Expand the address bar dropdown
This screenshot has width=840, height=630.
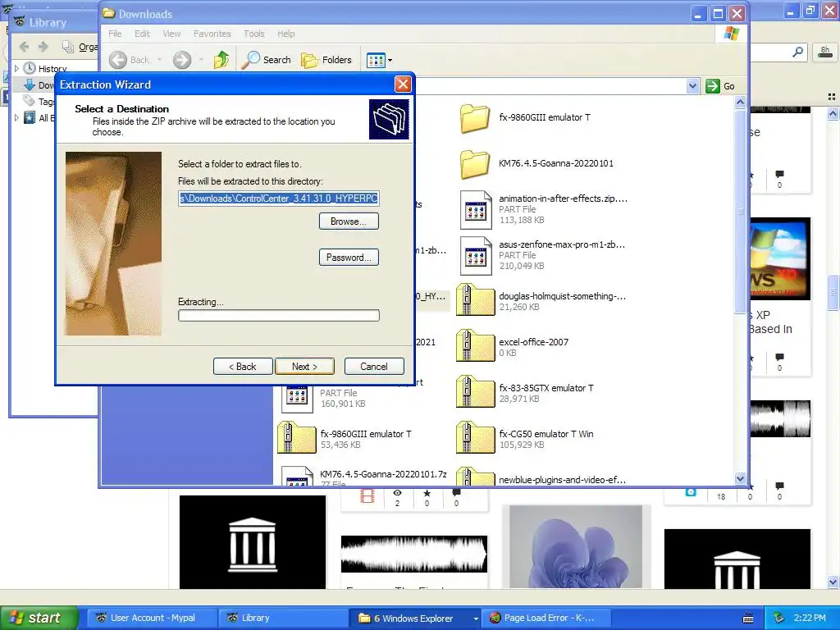[692, 85]
